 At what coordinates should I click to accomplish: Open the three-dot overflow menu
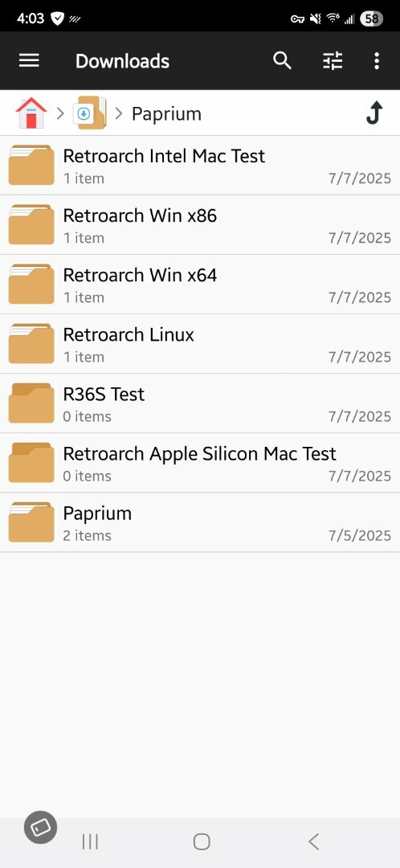(376, 60)
